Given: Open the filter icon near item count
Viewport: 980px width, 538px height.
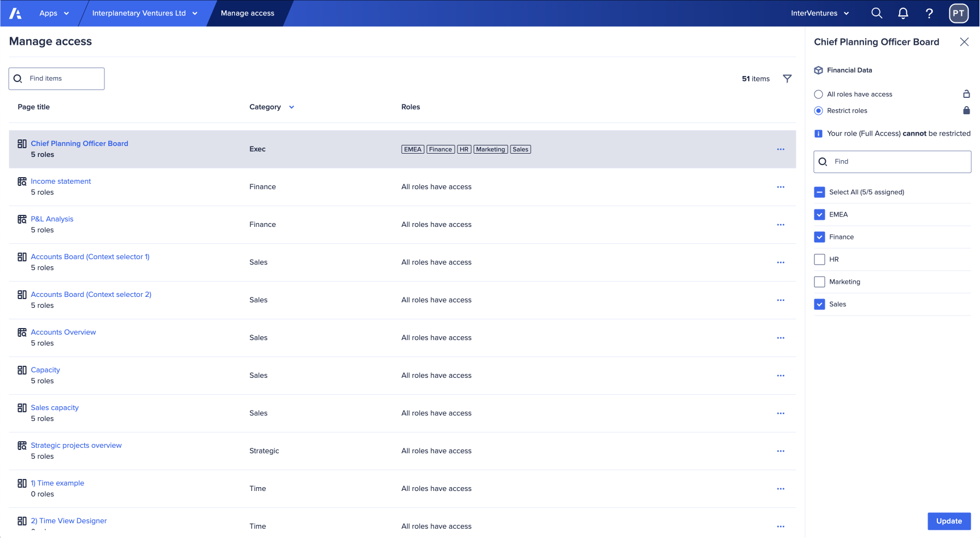Looking at the screenshot, I should click(x=787, y=79).
